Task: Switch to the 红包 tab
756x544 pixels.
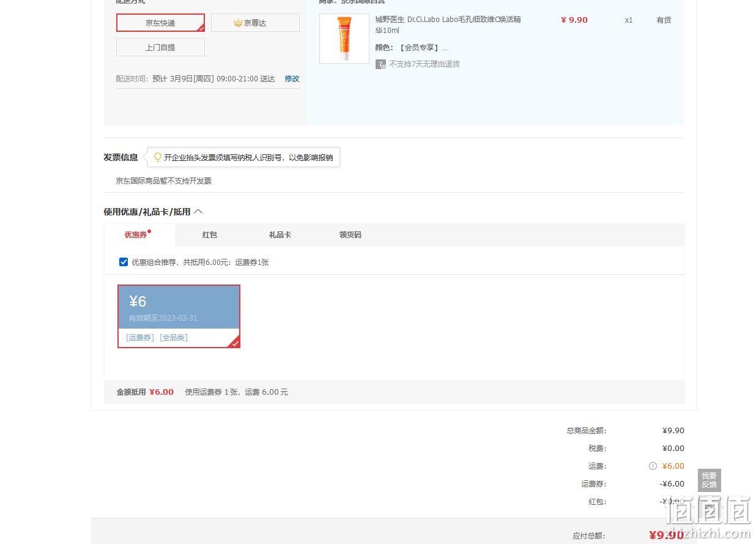Action: click(210, 235)
